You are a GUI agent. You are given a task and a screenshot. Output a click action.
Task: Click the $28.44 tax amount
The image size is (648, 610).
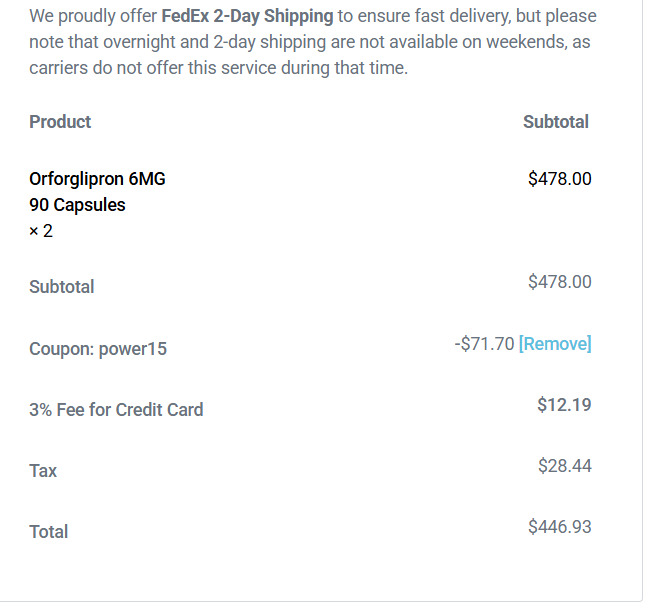click(x=564, y=466)
